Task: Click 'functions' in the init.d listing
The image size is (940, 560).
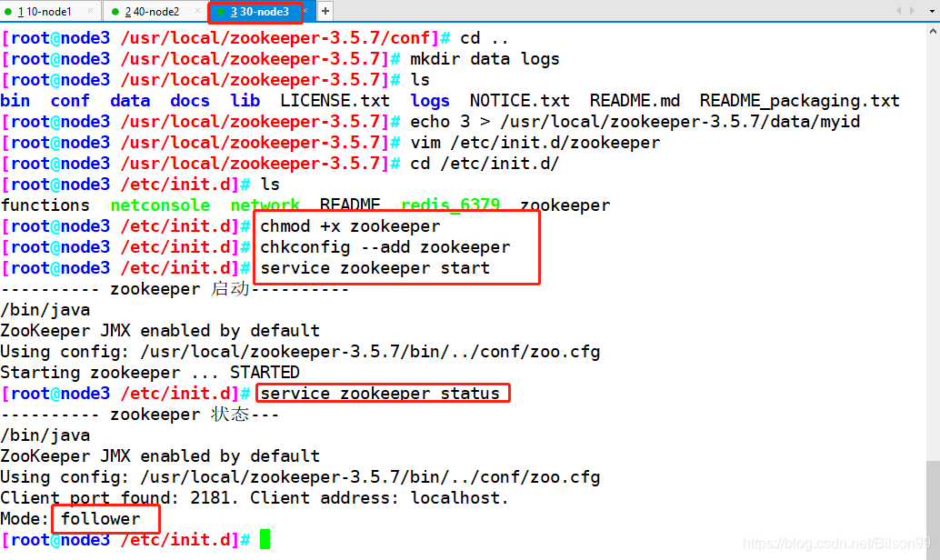Action: pyautogui.click(x=45, y=205)
